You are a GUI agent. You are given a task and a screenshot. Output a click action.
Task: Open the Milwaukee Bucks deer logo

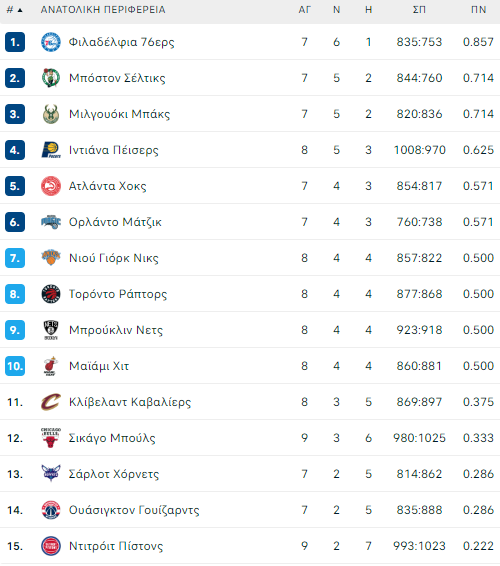pos(51,114)
